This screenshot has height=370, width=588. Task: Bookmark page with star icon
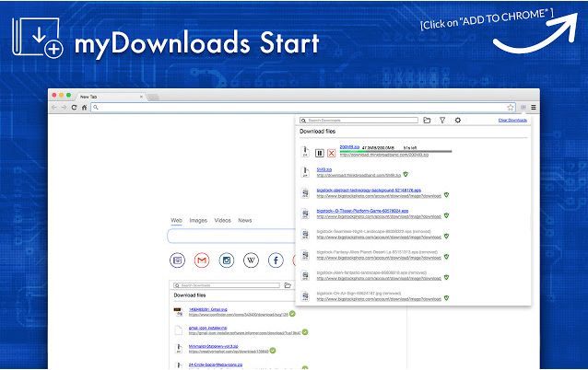tap(511, 108)
